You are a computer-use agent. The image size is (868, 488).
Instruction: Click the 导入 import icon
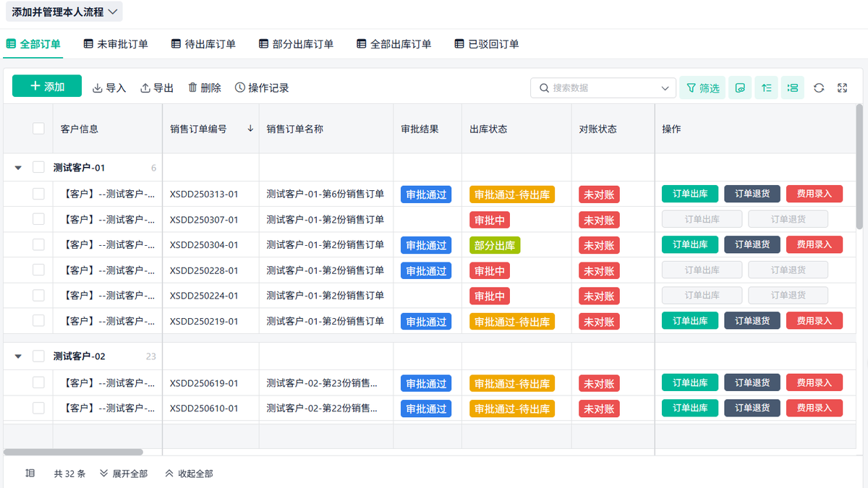point(98,87)
